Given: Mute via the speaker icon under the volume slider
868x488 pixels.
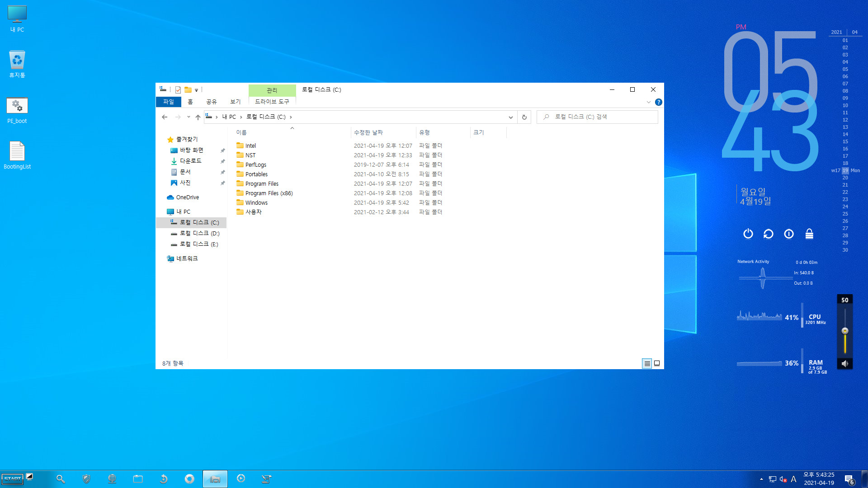Looking at the screenshot, I should [x=845, y=364].
